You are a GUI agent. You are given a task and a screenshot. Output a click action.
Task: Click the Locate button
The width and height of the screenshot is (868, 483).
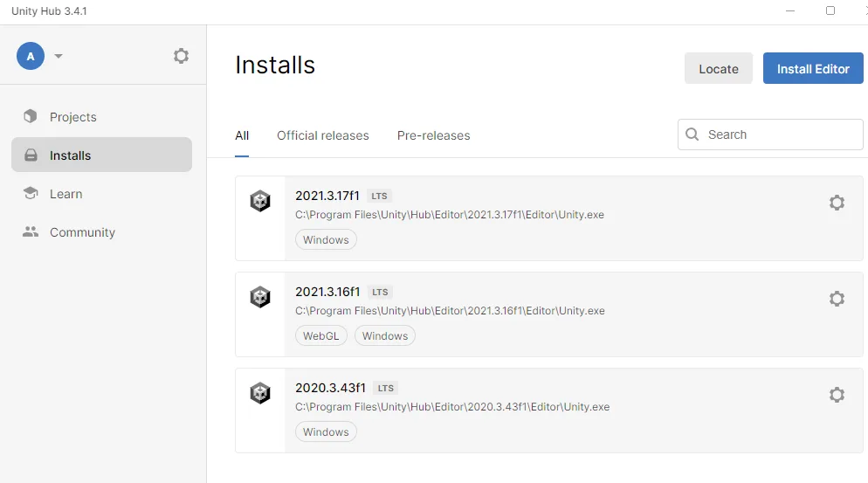click(719, 69)
